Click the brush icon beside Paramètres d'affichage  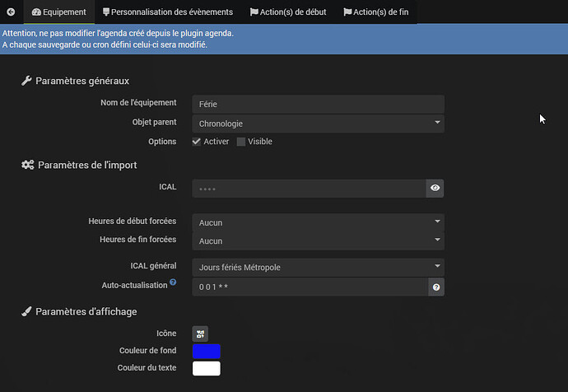(26, 311)
